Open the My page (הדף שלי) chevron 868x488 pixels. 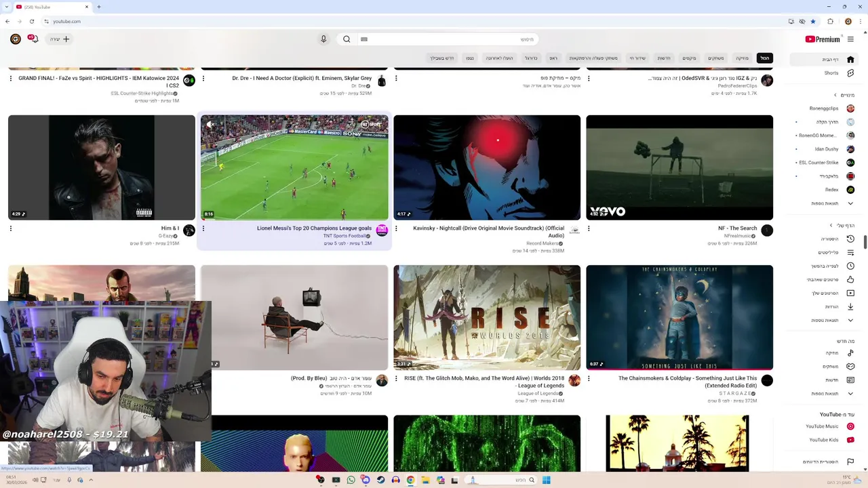(831, 226)
